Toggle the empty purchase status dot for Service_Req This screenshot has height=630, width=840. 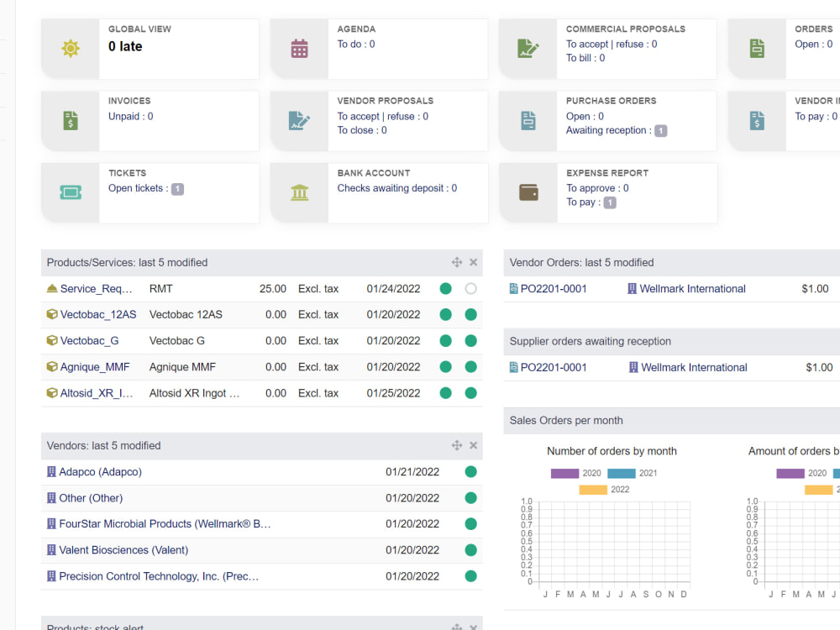coord(470,288)
